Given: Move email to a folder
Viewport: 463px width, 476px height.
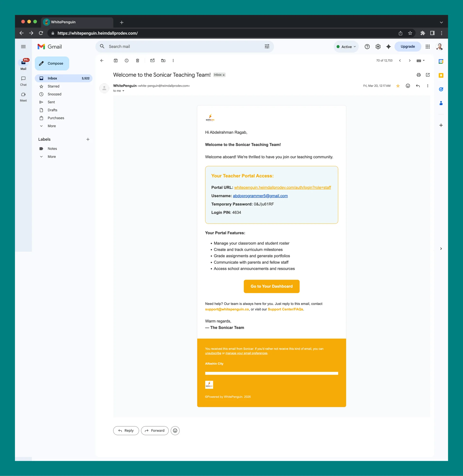Looking at the screenshot, I should tap(163, 60).
